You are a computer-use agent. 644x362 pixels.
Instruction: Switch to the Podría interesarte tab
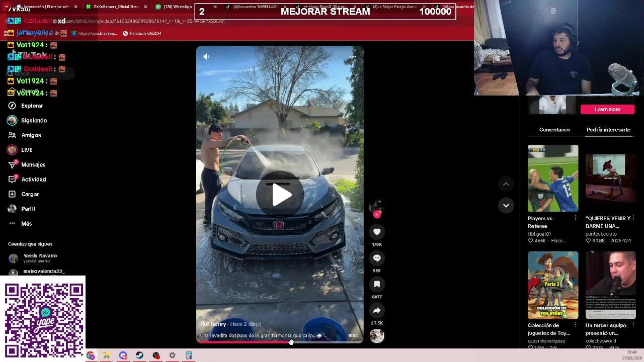pyautogui.click(x=608, y=130)
